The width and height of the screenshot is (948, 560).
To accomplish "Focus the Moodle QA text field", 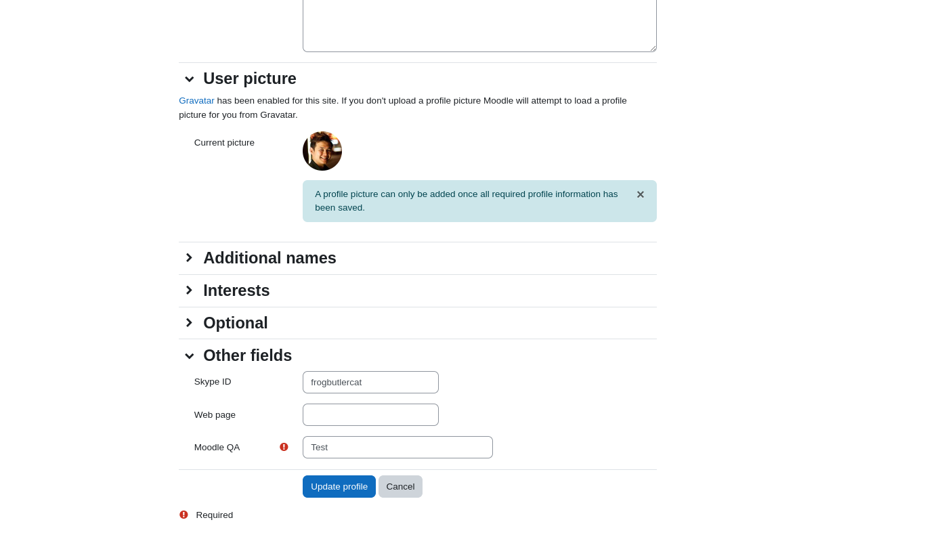I will (x=397, y=447).
